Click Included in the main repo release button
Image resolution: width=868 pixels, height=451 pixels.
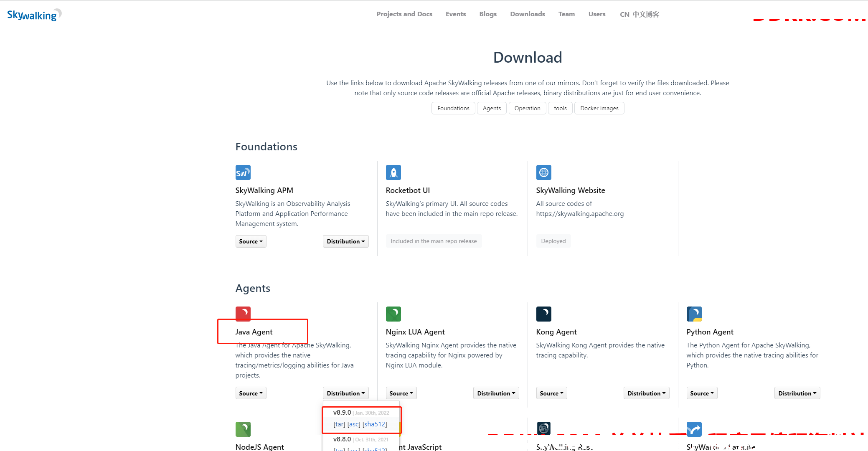pyautogui.click(x=434, y=241)
